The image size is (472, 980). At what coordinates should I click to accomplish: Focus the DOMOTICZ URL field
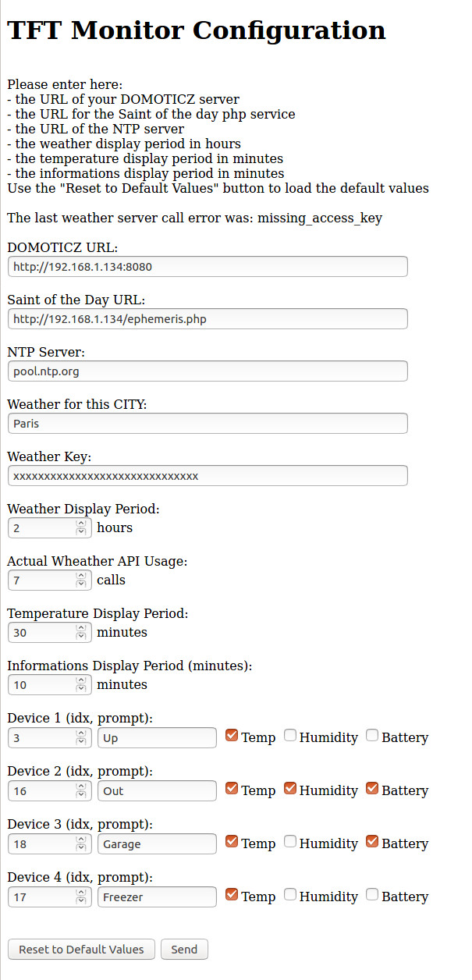pyautogui.click(x=208, y=267)
